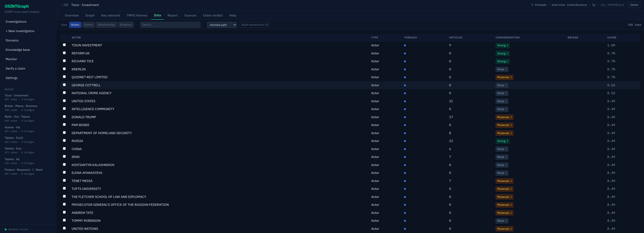The image size is (644, 233).
Task: Open Investigations in the sidebar
Action: pos(16,22)
